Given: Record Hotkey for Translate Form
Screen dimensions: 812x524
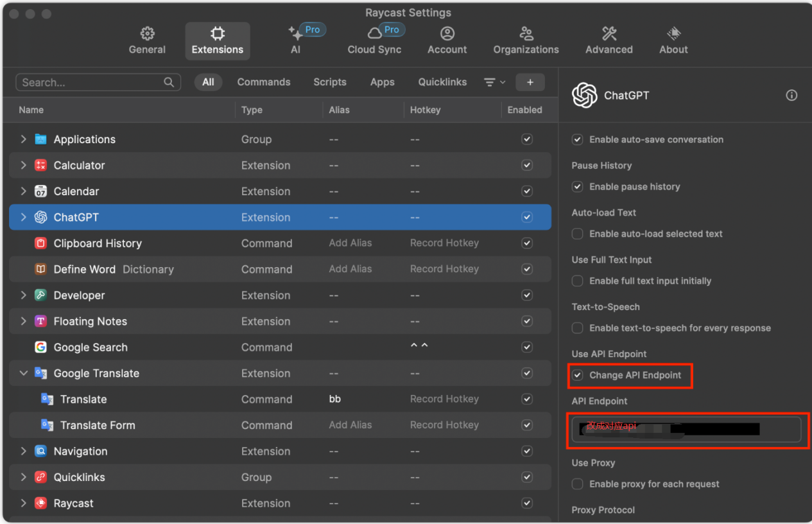Looking at the screenshot, I should pyautogui.click(x=444, y=425).
